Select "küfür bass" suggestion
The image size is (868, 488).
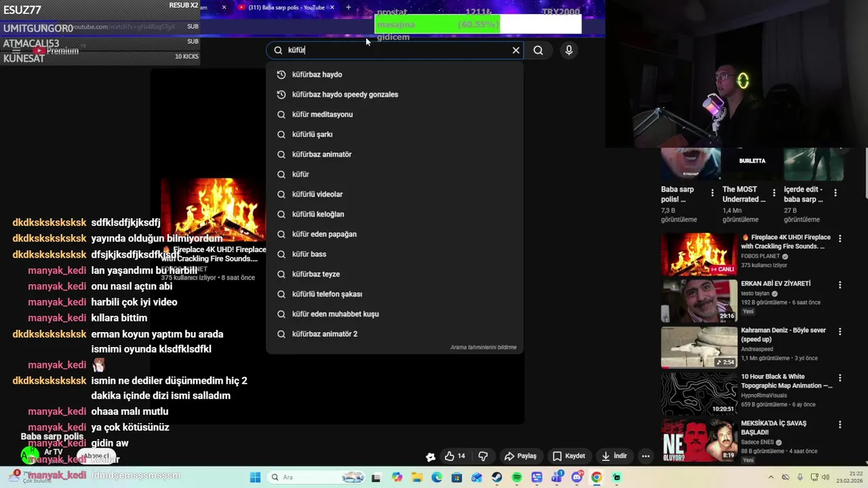395,254
